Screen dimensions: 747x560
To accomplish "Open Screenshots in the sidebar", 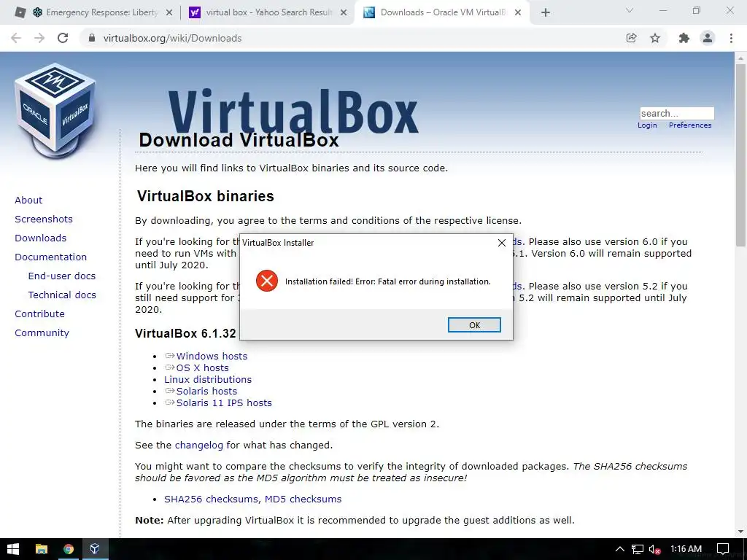I will tap(44, 219).
